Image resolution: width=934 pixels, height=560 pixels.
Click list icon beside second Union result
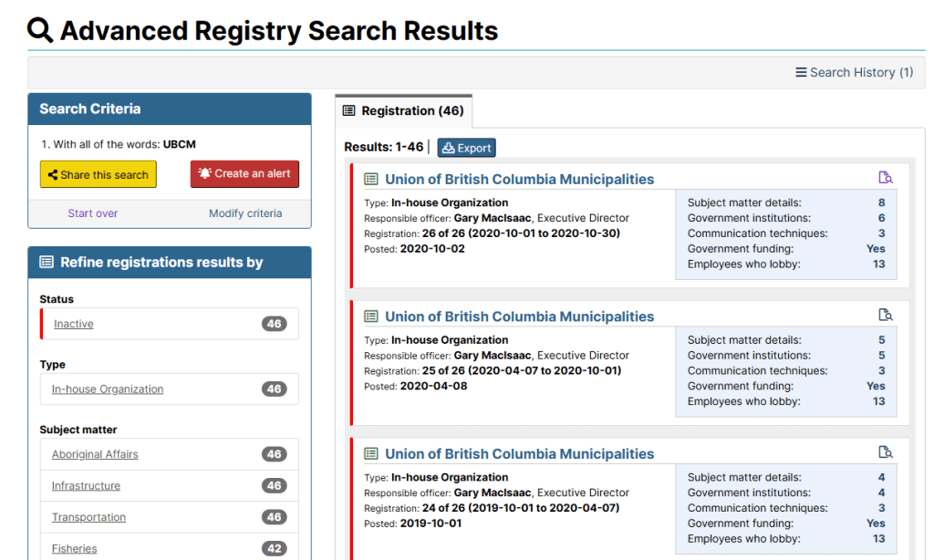pos(371,316)
